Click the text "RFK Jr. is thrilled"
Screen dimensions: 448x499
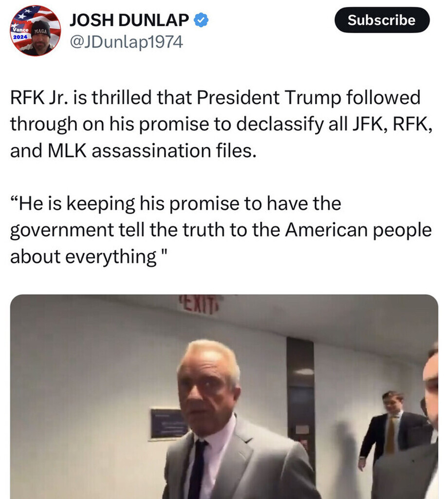click(x=81, y=97)
